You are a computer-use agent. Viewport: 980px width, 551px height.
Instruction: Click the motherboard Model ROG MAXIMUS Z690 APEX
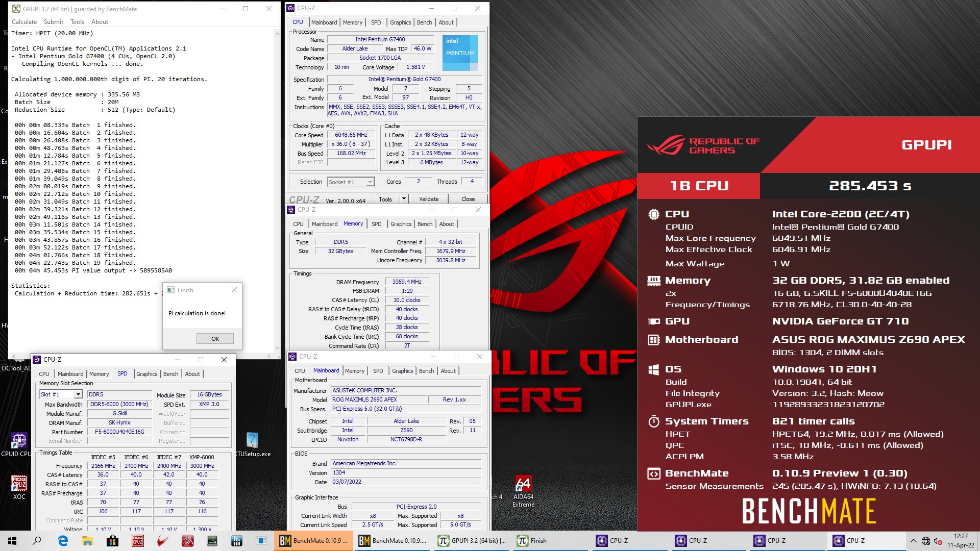379,399
